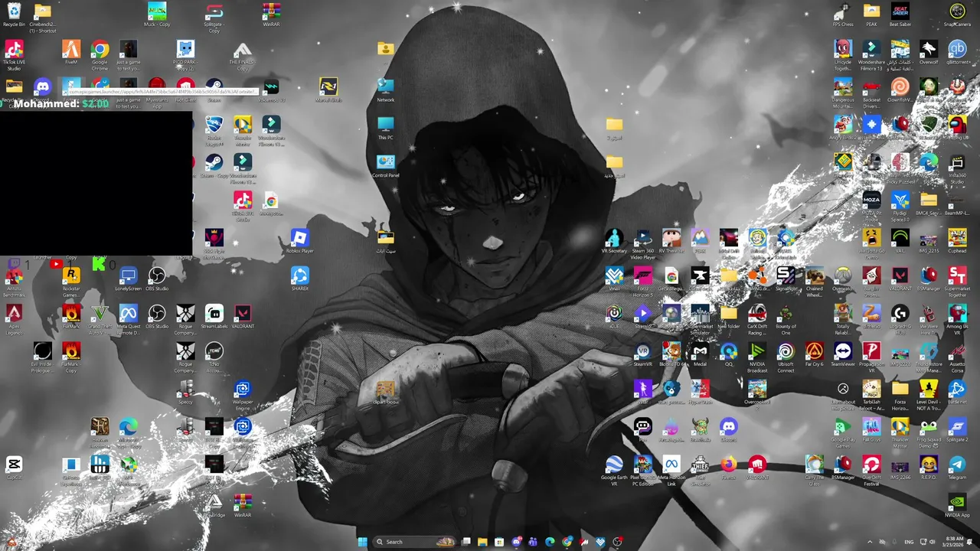Open the SteamVR shortcut
This screenshot has height=551, width=980.
coord(642,352)
